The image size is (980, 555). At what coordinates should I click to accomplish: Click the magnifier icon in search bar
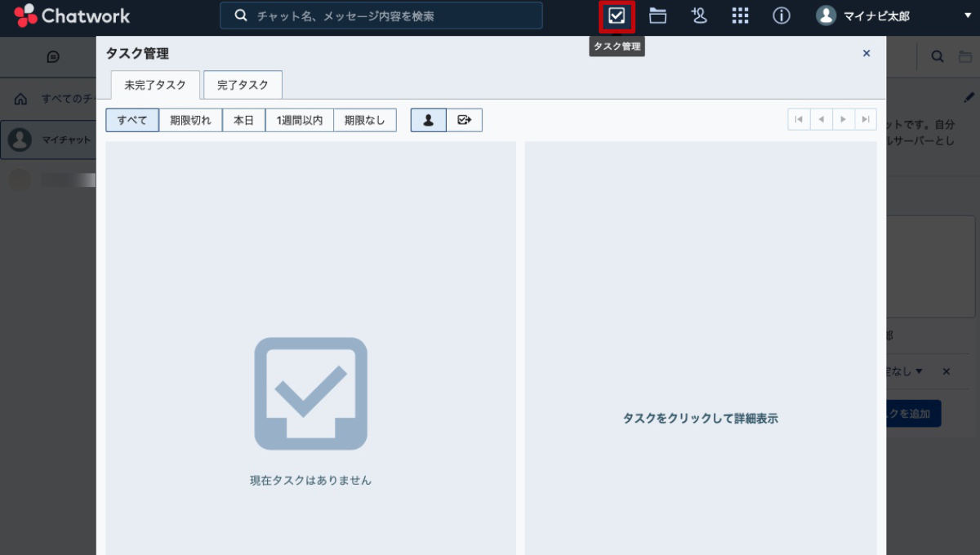click(240, 16)
